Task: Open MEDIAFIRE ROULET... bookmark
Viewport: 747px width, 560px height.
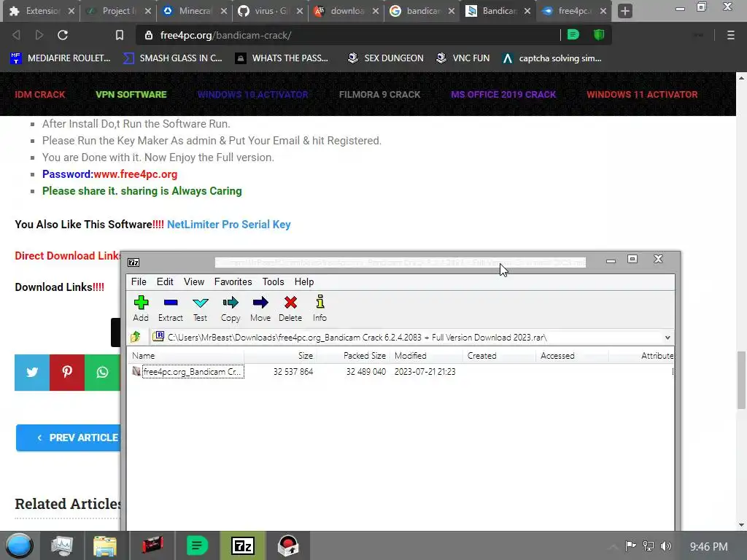Action: tap(61, 58)
